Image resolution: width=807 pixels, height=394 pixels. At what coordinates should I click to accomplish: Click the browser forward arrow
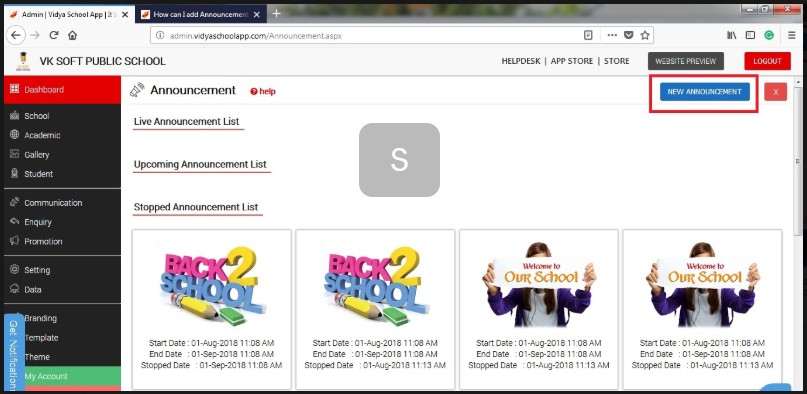(x=35, y=35)
